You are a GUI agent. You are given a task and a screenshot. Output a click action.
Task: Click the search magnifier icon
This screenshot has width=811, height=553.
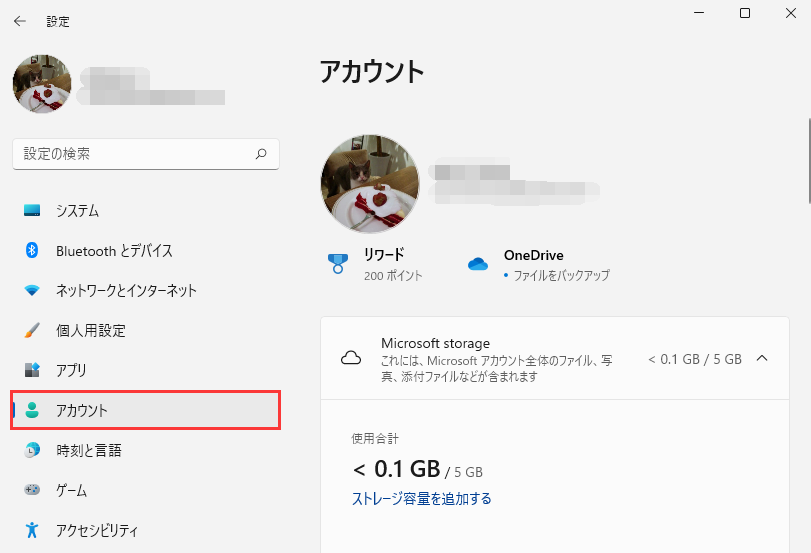click(x=261, y=154)
